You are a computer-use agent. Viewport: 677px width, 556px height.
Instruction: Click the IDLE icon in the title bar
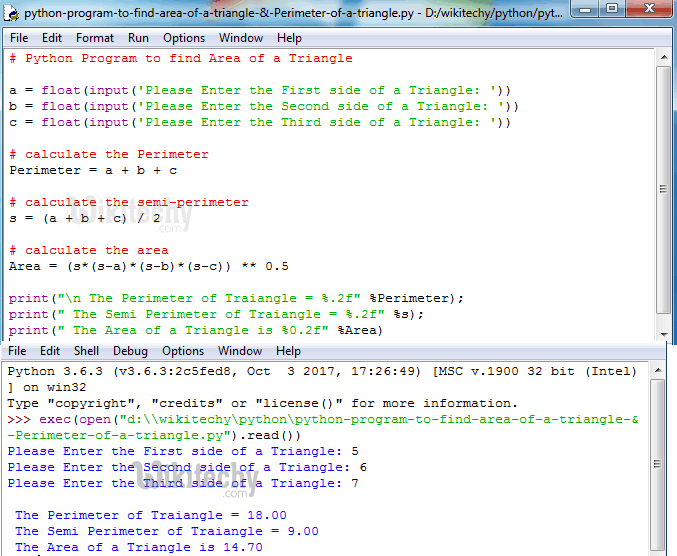tap(12, 14)
